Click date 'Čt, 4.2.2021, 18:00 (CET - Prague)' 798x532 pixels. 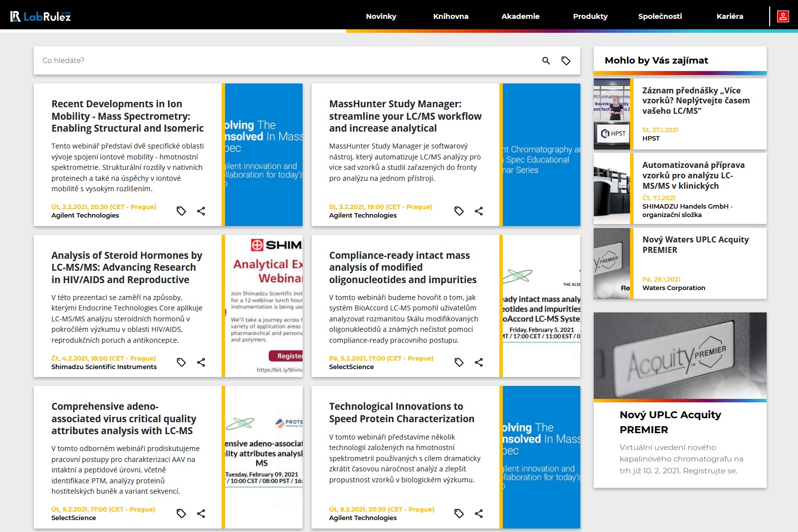[103, 358]
